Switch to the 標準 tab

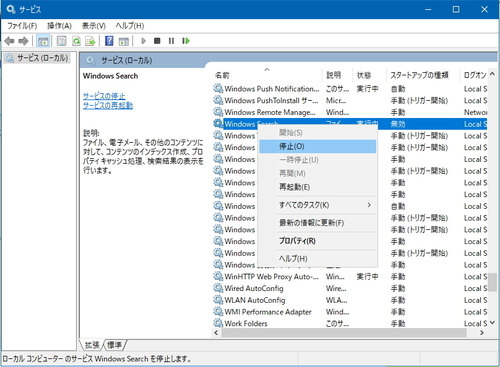click(x=114, y=345)
